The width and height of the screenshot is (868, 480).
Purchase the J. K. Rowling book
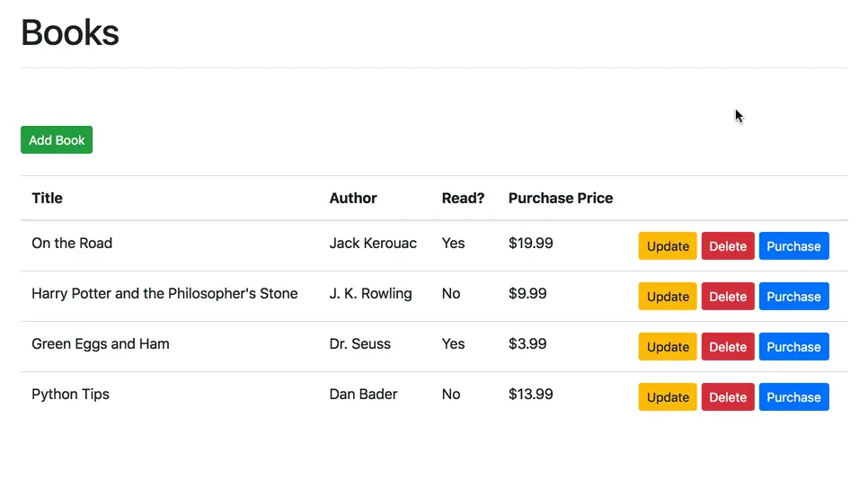click(x=793, y=297)
